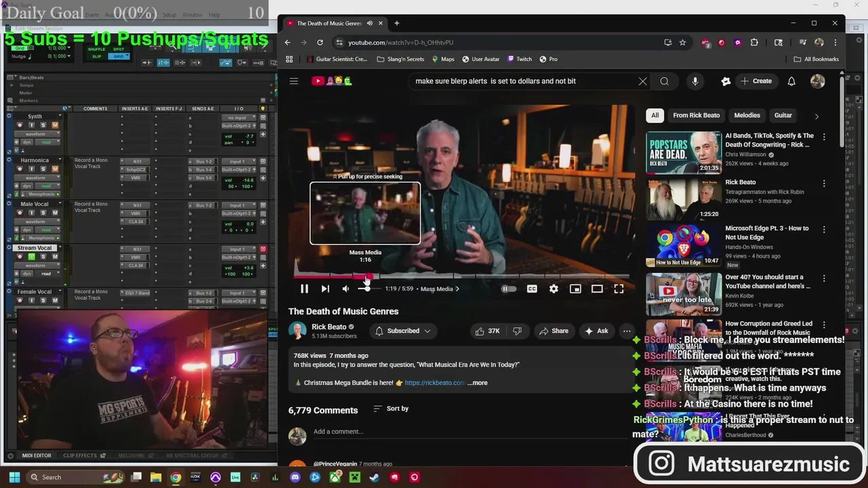Open the NS1 insert on Male Vocal
Screen dimensions: 868x488
point(137,205)
